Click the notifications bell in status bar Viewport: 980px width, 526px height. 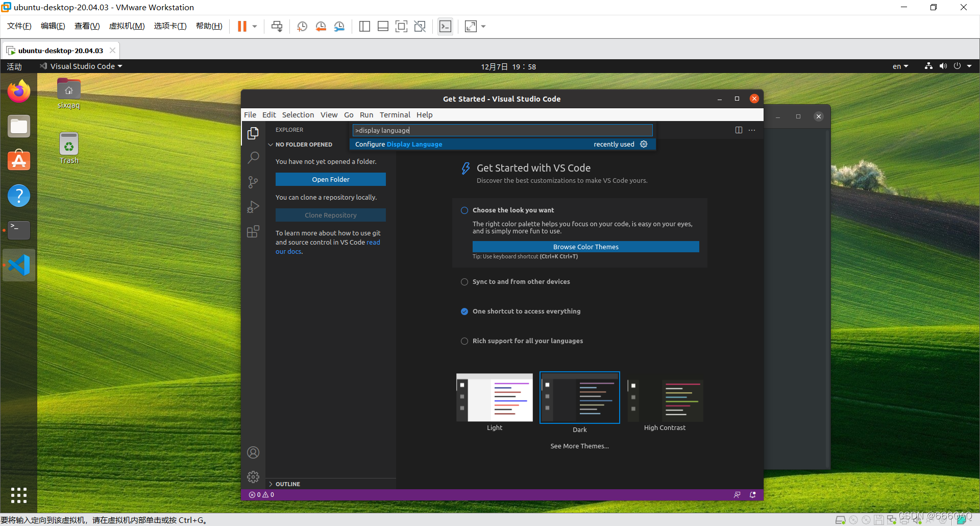coord(752,494)
